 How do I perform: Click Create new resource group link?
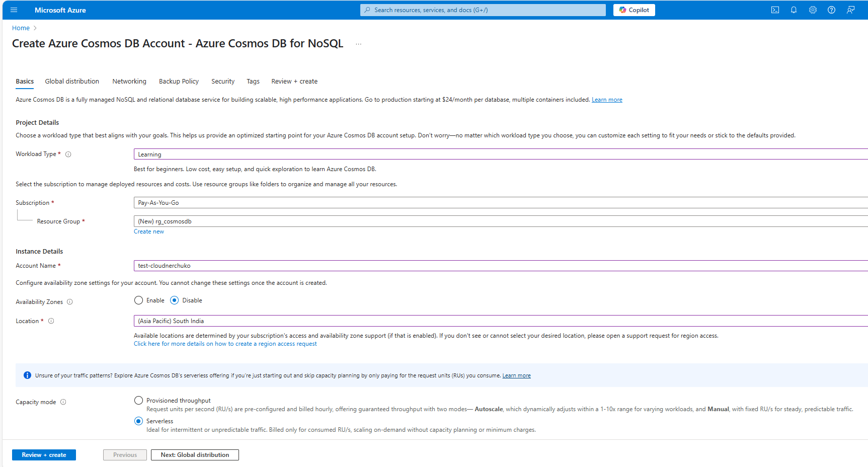[149, 231]
